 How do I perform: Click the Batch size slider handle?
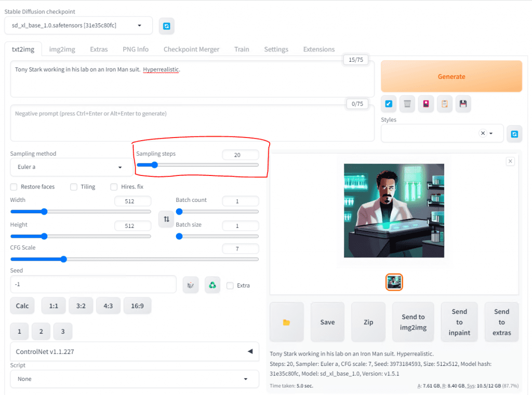[179, 236]
